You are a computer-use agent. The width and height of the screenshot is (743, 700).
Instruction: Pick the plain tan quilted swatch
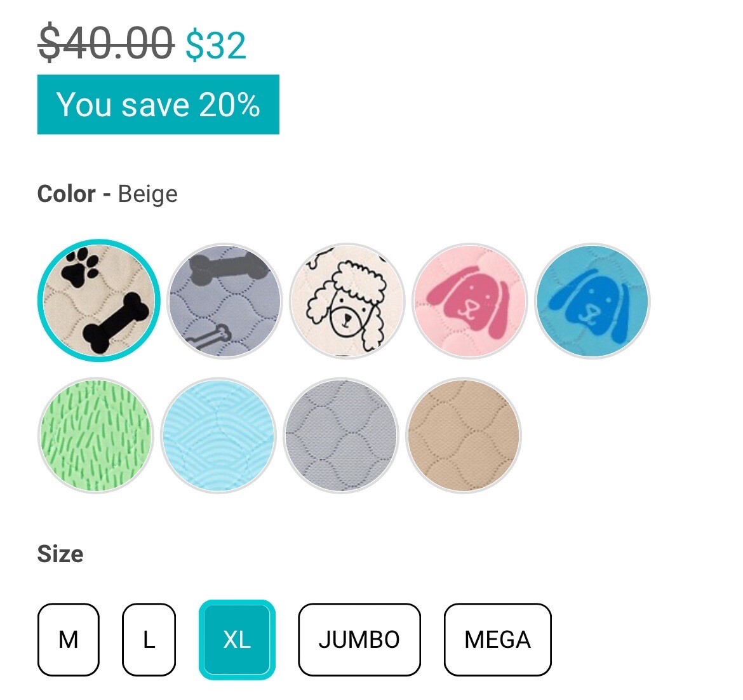coord(464,435)
